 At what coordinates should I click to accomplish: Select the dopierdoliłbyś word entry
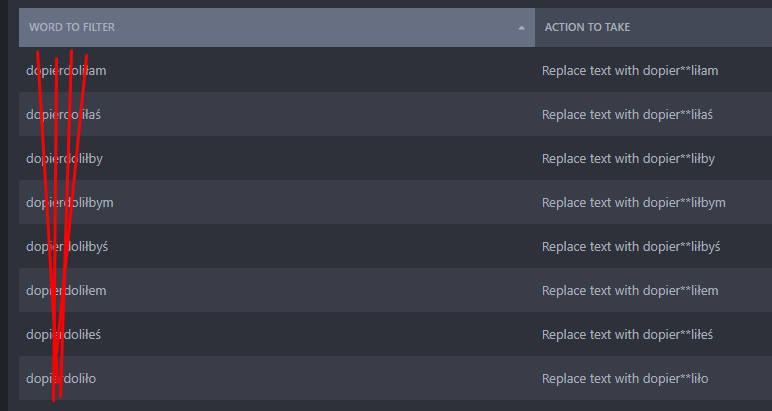point(67,247)
